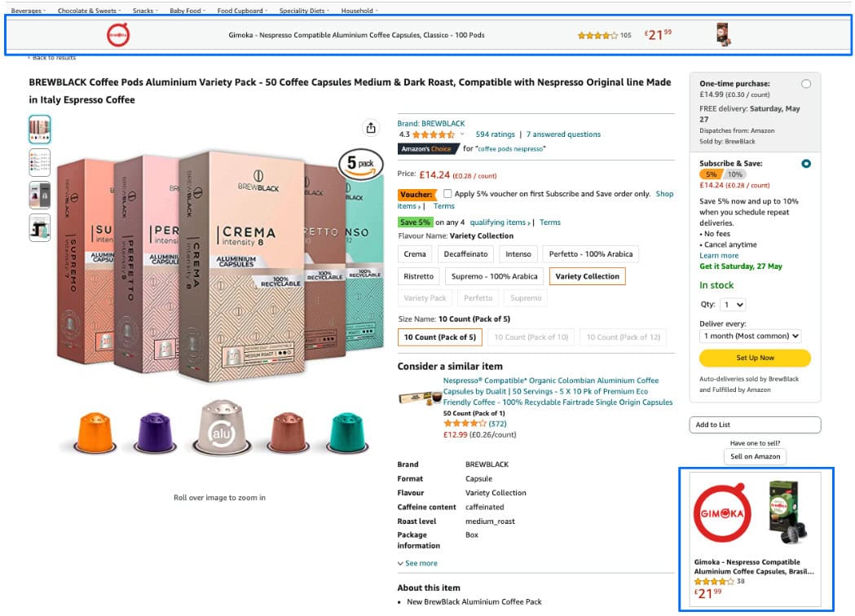Select the One-time purchase radio button
This screenshot has width=855, height=616.
point(806,83)
